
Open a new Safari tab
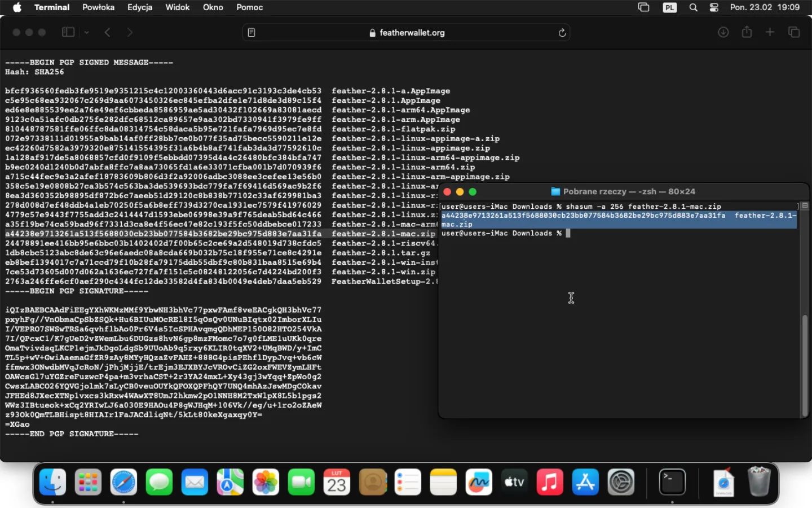(x=770, y=32)
